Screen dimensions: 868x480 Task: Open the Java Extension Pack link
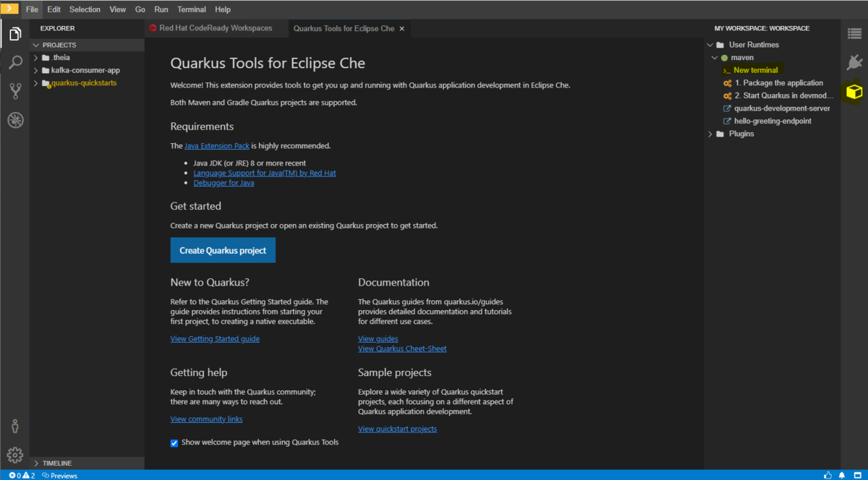(217, 146)
